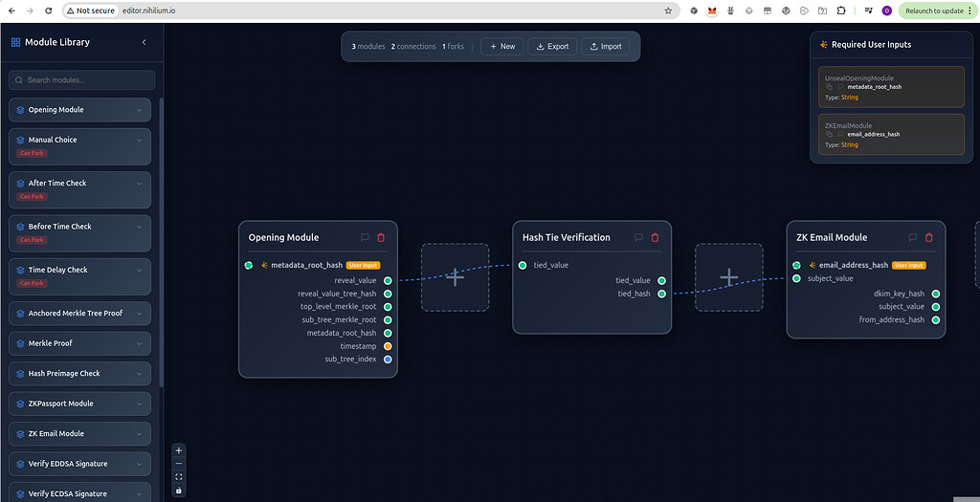
Task: Expand the Merkle Proof module entry
Action: (140, 343)
